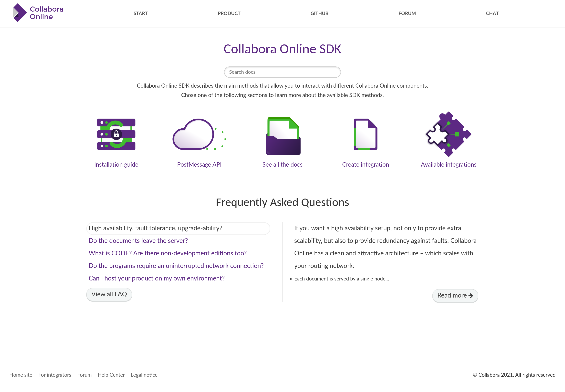The image size is (565, 392).
Task: Open the CHAT navigation item
Action: [x=492, y=14]
